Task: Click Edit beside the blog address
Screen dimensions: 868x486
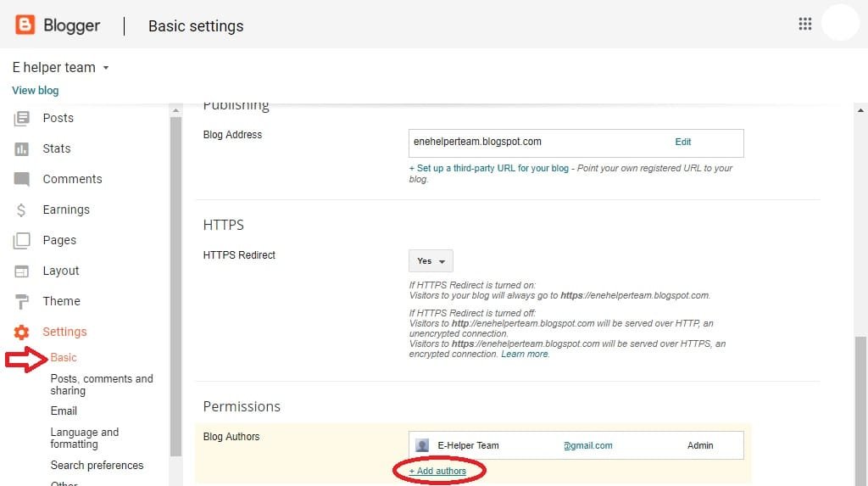Action: (x=683, y=142)
